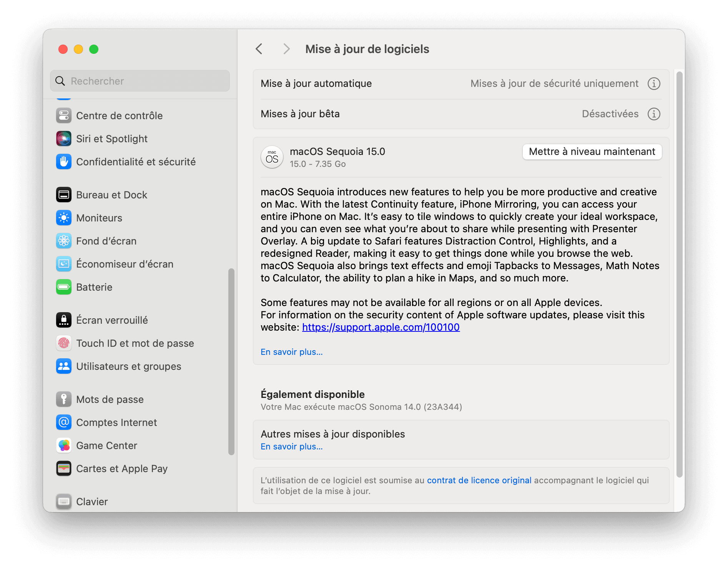Click 'Mise à jour de logiciels' title

coord(367,49)
